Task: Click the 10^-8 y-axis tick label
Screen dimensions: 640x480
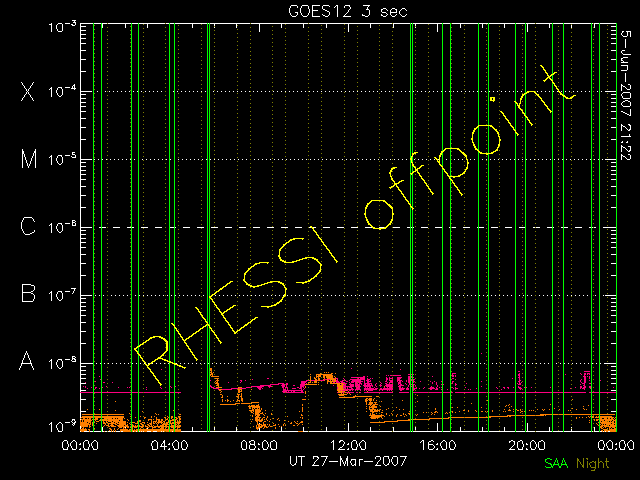Action: coord(62,363)
